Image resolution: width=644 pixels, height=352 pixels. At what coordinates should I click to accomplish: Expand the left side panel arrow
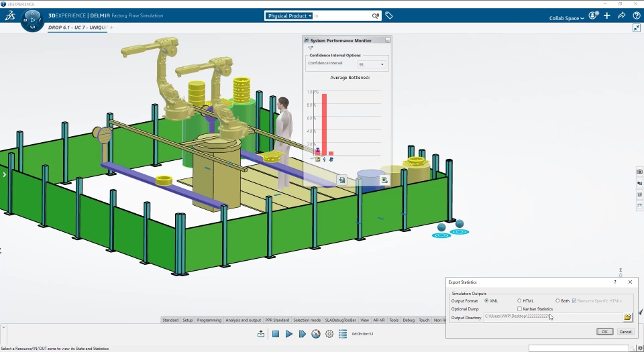click(x=4, y=175)
